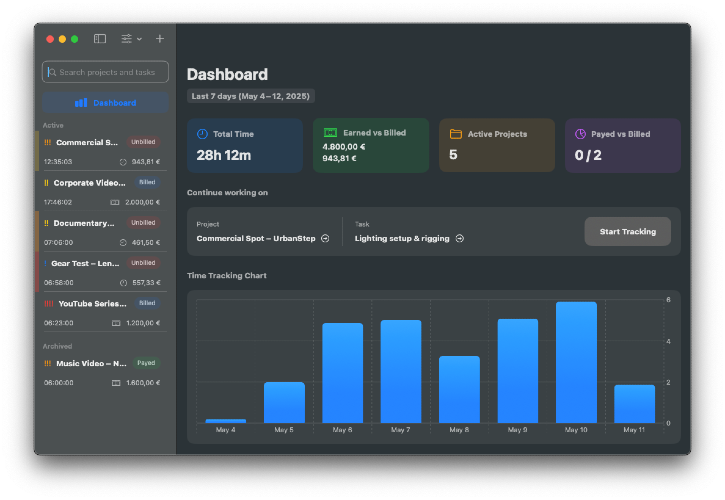Open the Last 7 days date range selector

click(x=251, y=96)
